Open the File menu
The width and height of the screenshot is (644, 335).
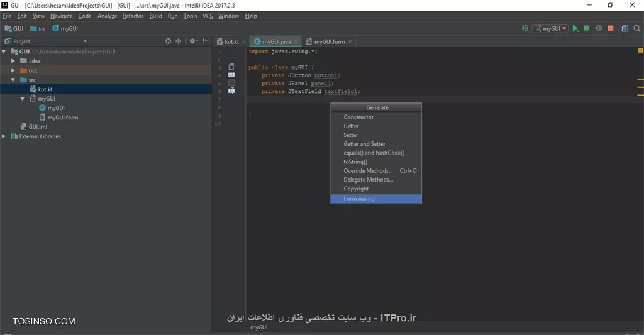tap(7, 16)
